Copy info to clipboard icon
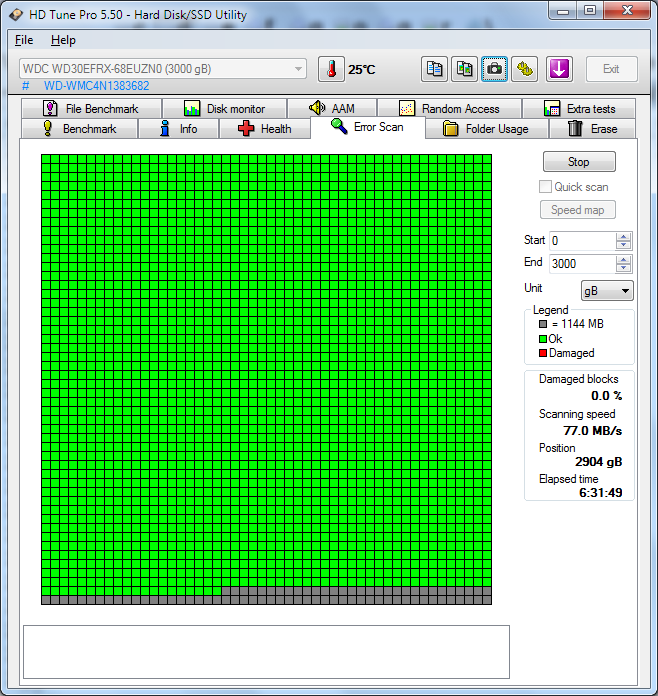The width and height of the screenshot is (658, 696). 434,69
